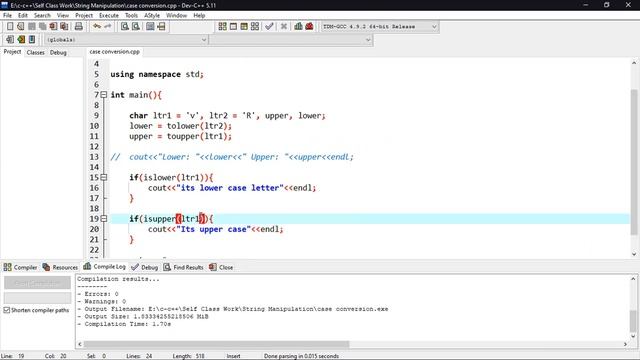640x360 pixels.
Task: Click the Compile toolbar icon
Action: point(222,27)
